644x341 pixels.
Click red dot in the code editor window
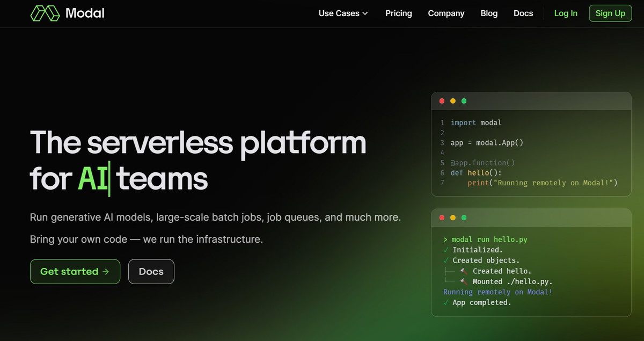coord(442,101)
